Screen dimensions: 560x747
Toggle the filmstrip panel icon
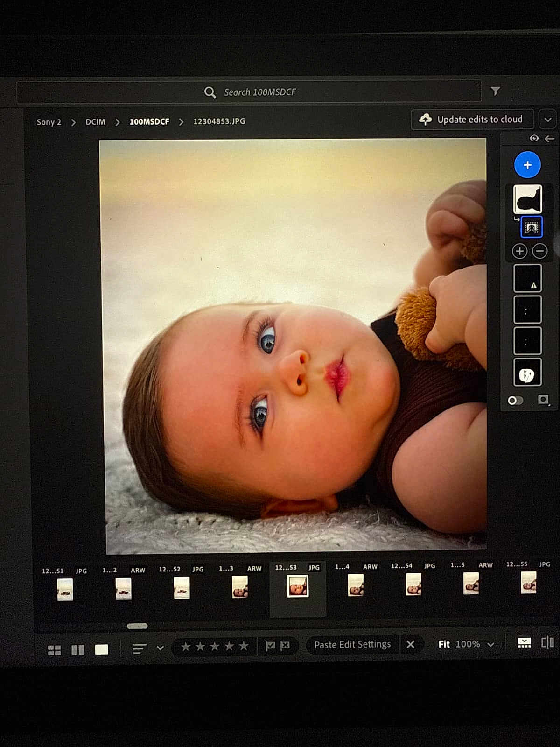(524, 643)
